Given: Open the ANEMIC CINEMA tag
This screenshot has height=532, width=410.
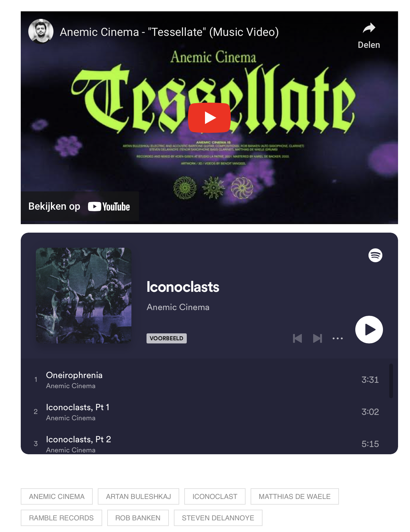Looking at the screenshot, I should (57, 496).
